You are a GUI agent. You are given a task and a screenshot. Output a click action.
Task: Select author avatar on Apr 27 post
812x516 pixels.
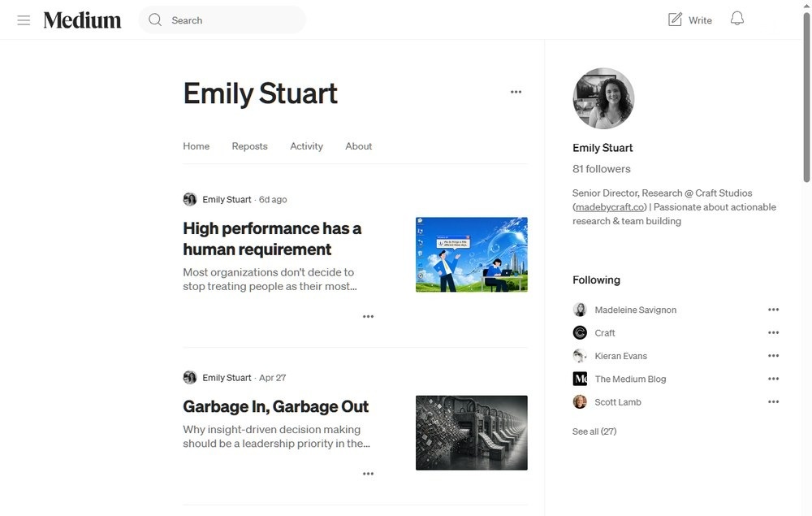(x=190, y=378)
